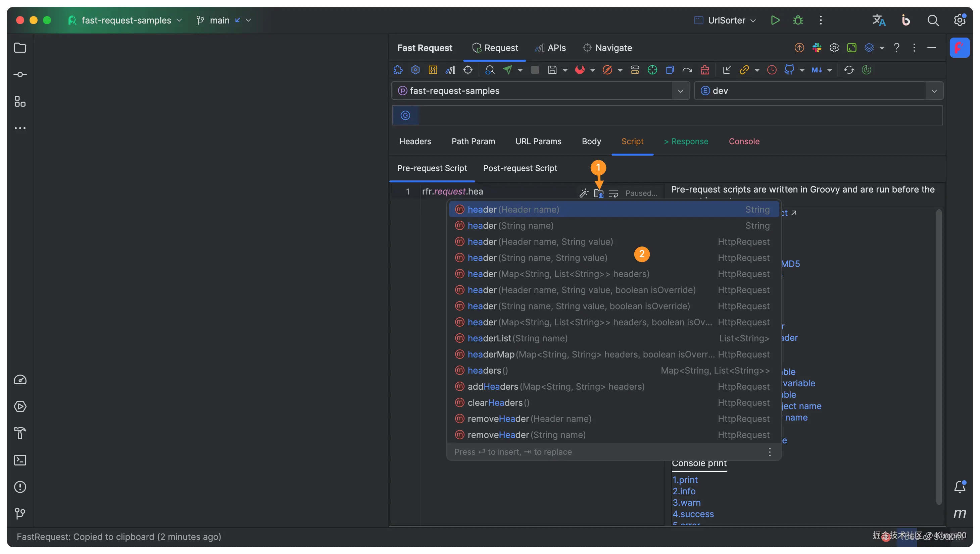Screen dimensions: 980x554
Task: Open Fast Request settings gear in panel header
Action: (834, 48)
